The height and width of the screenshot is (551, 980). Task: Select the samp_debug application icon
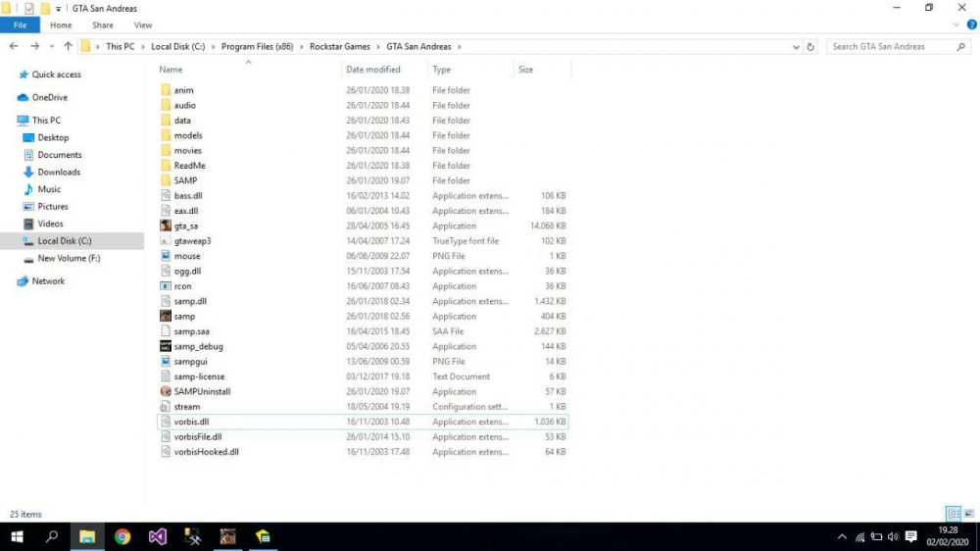(x=166, y=346)
